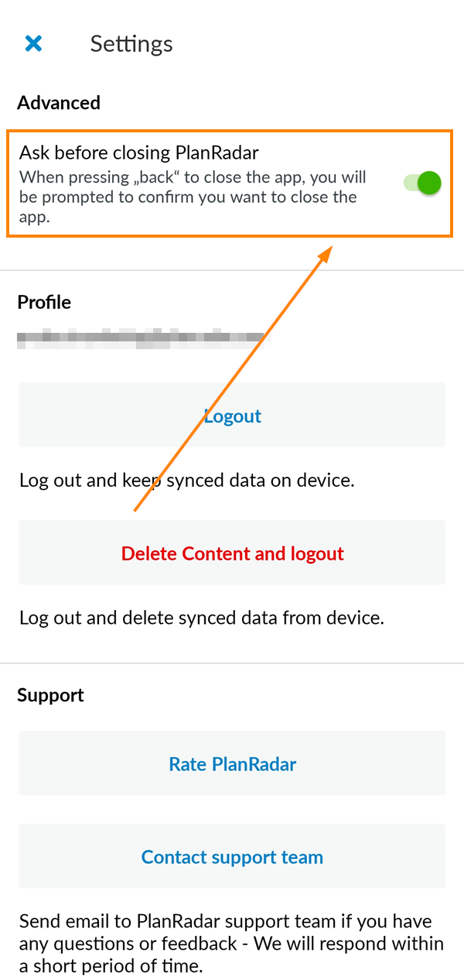The height and width of the screenshot is (980, 464).
Task: Click the Logout button
Action: [232, 416]
